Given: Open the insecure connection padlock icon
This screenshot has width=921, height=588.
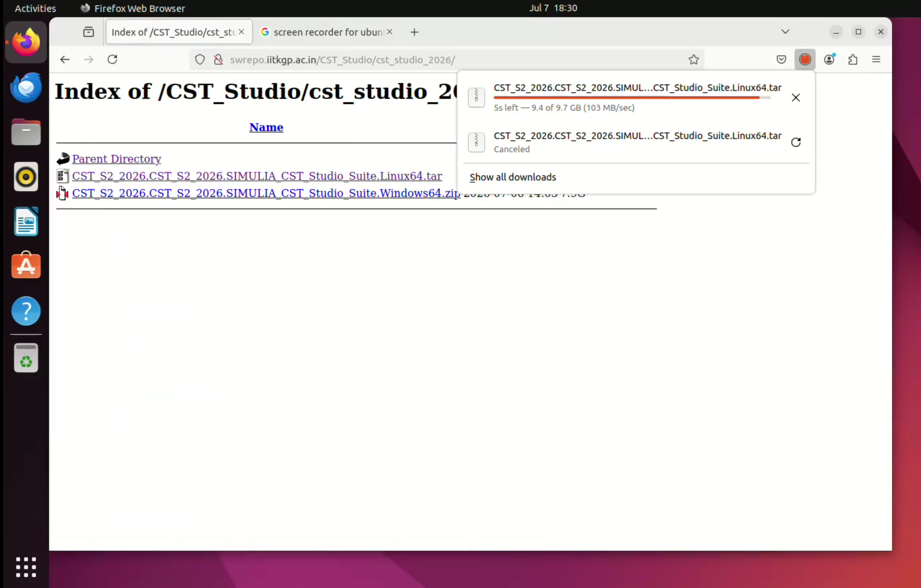Looking at the screenshot, I should click(218, 60).
